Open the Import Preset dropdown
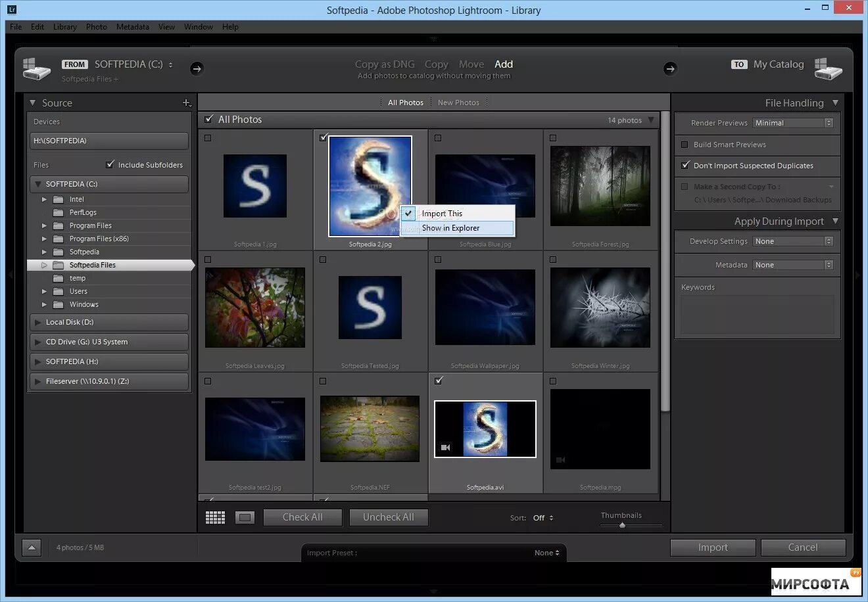This screenshot has height=602, width=868. [x=546, y=553]
